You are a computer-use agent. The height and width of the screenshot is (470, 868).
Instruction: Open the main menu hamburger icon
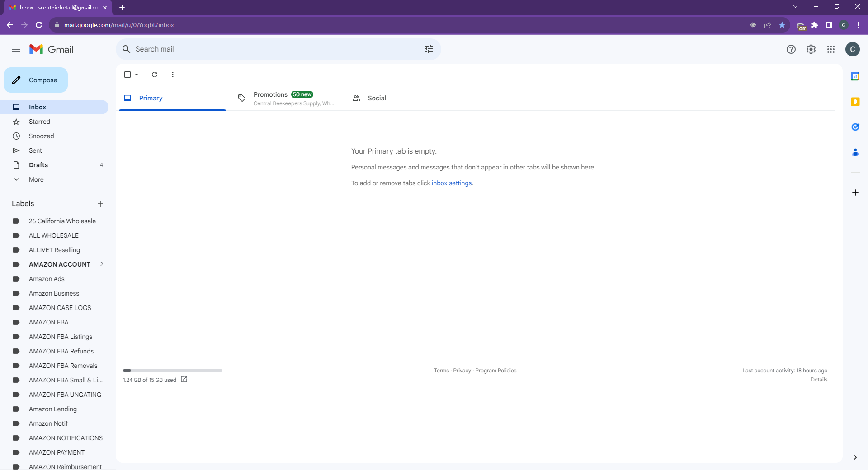tap(16, 49)
